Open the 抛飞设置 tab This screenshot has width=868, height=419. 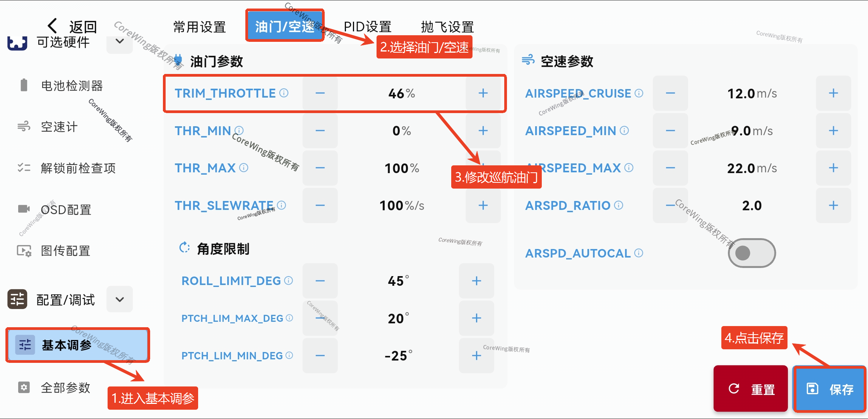click(447, 27)
